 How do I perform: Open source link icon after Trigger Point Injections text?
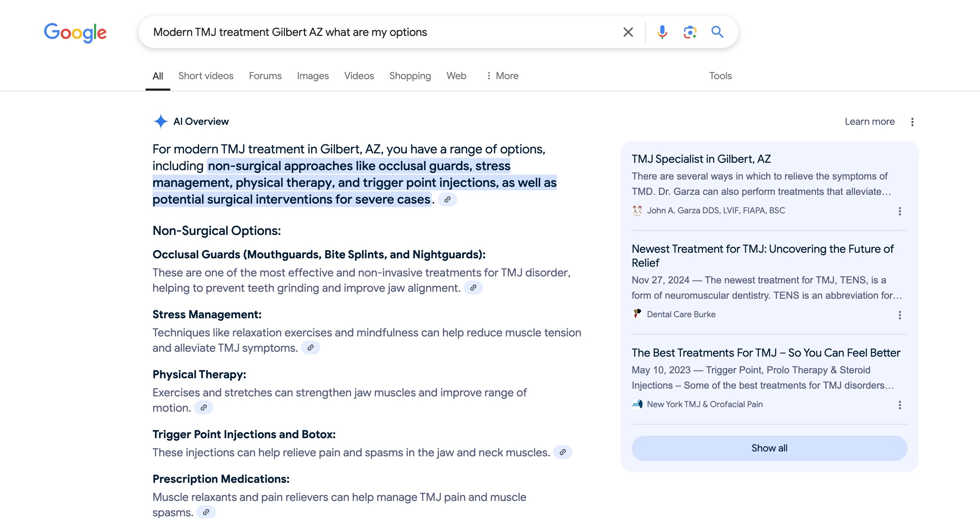(563, 452)
